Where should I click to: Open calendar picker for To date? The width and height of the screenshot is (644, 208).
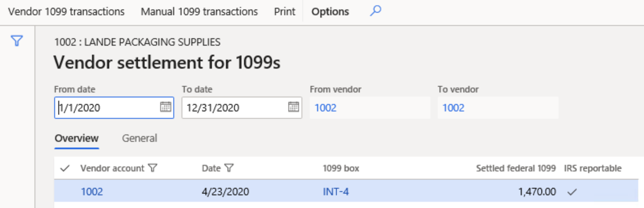pyautogui.click(x=293, y=107)
